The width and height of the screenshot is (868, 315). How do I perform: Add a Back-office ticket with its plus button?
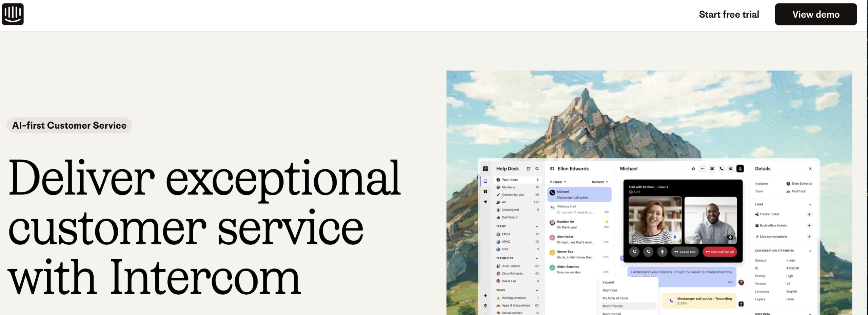tap(809, 225)
